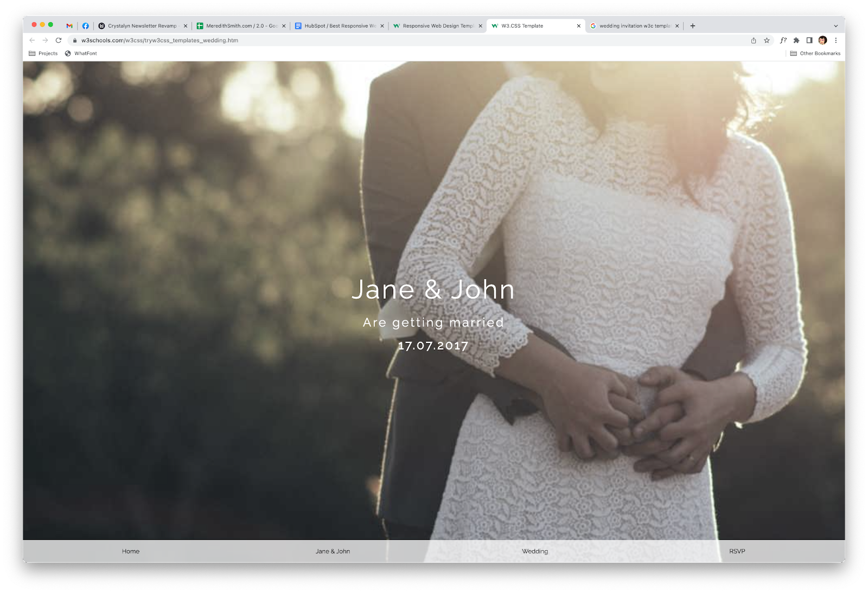The image size is (868, 593).
Task: Close the W3.CSS Template tab
Action: pos(578,26)
